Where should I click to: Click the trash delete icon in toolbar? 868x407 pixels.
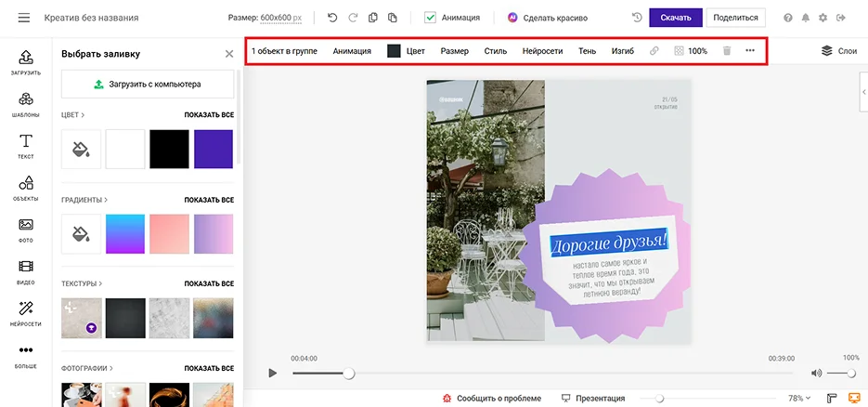pos(727,51)
